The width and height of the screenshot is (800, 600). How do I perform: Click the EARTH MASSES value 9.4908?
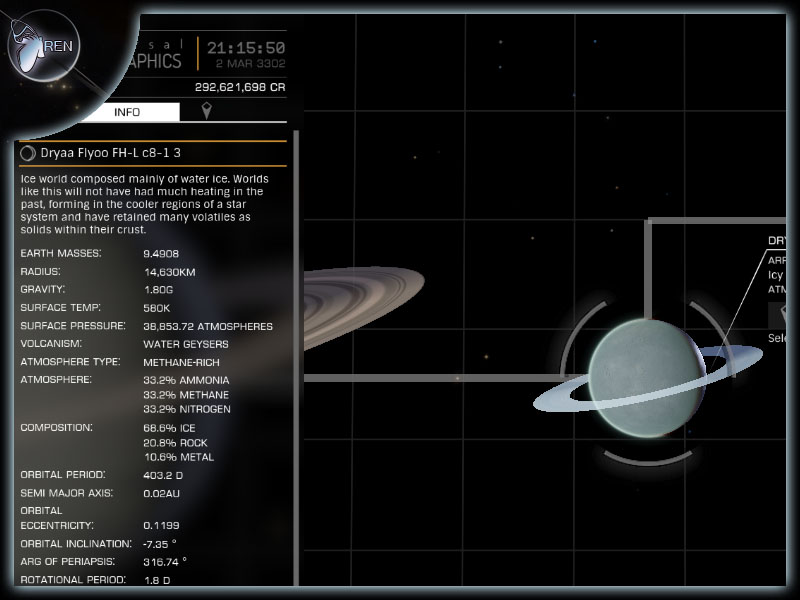[161, 254]
